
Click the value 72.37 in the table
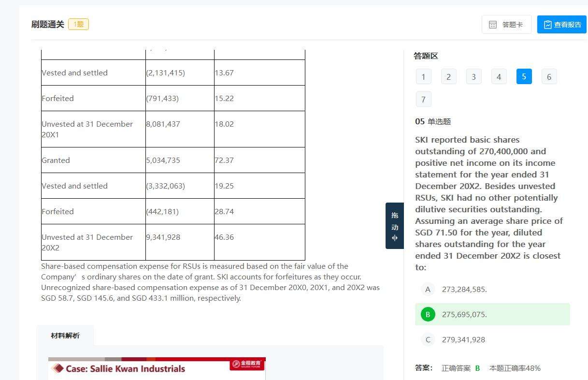224,160
